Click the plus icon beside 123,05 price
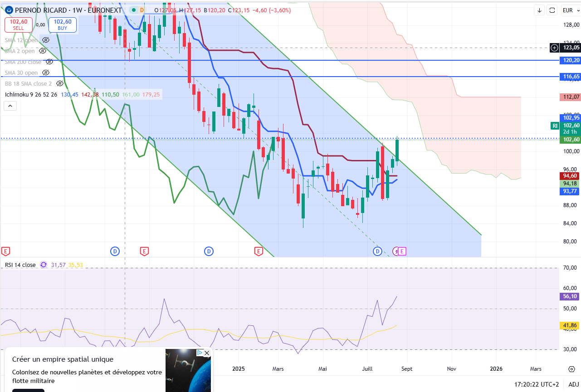Viewport: 581px width, 392px height. coord(555,48)
